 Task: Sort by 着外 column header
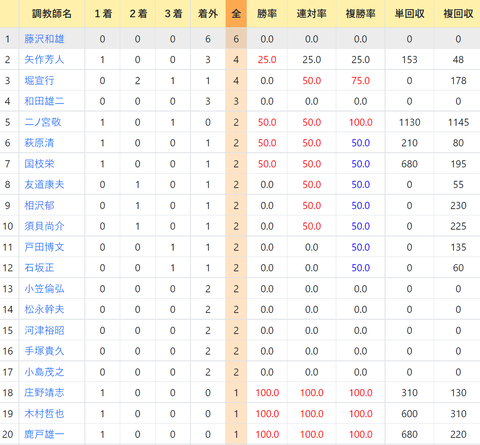click(x=208, y=14)
